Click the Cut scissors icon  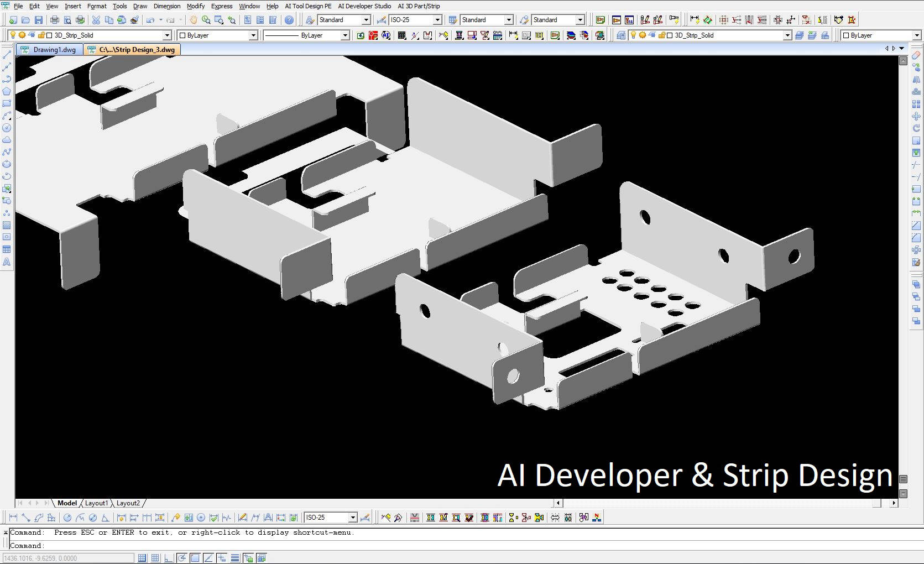coord(96,20)
